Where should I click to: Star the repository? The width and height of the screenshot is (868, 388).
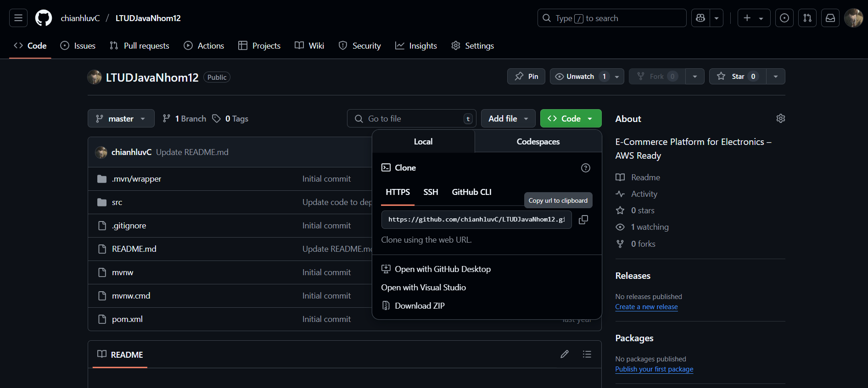(738, 77)
